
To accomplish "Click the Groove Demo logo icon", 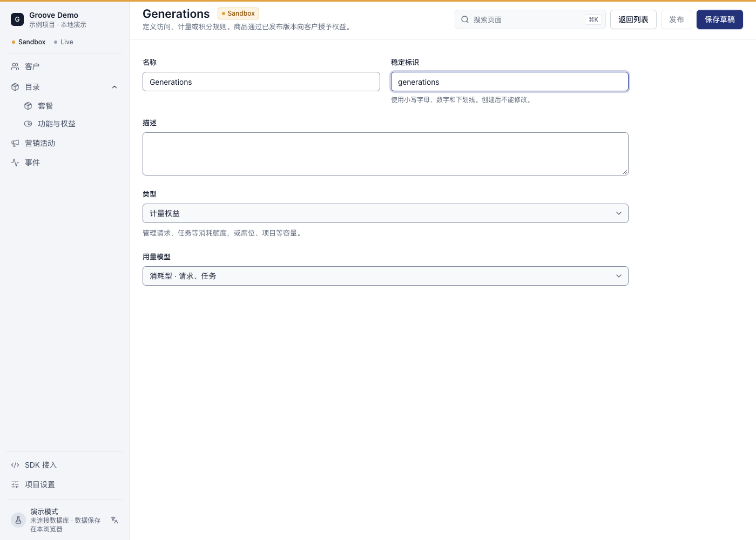I will [x=17, y=19].
